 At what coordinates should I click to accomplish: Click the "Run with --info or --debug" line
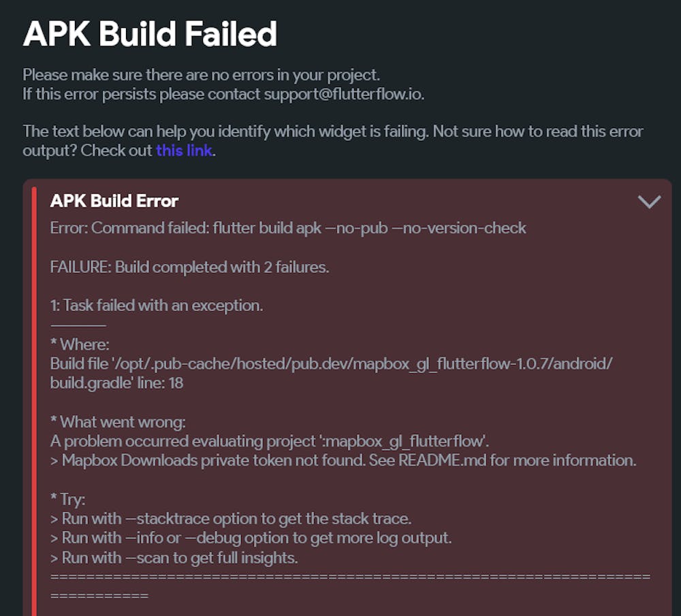point(251,538)
